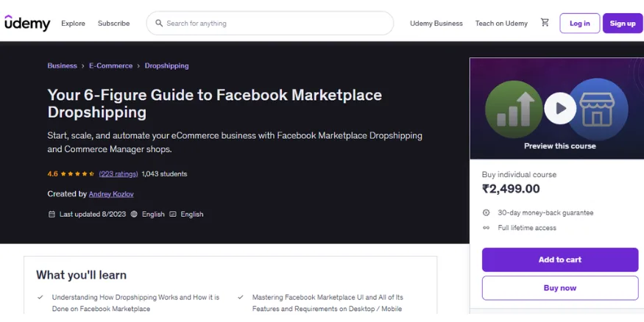
Task: Open instructor Andrey Kozlov profile
Action: click(111, 194)
